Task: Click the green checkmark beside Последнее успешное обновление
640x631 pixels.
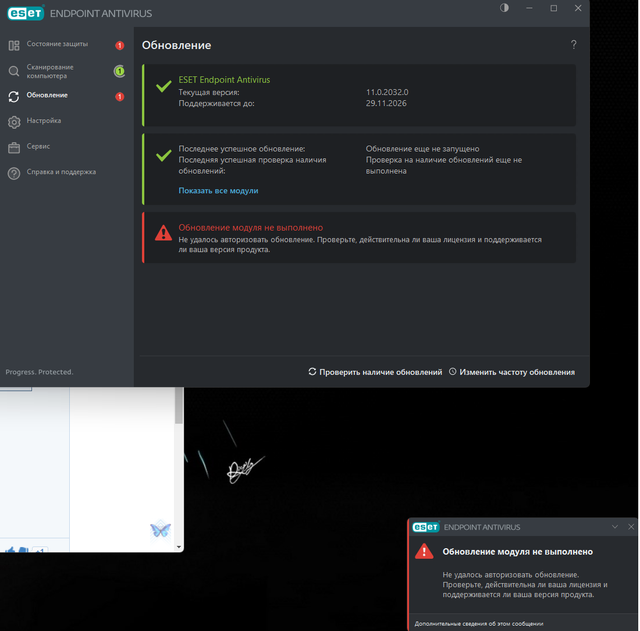Action: (164, 156)
